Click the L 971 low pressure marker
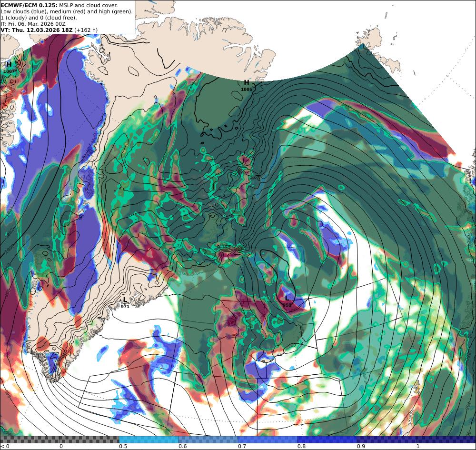Image resolution: width=476 pixels, height=450 pixels. pos(125,303)
